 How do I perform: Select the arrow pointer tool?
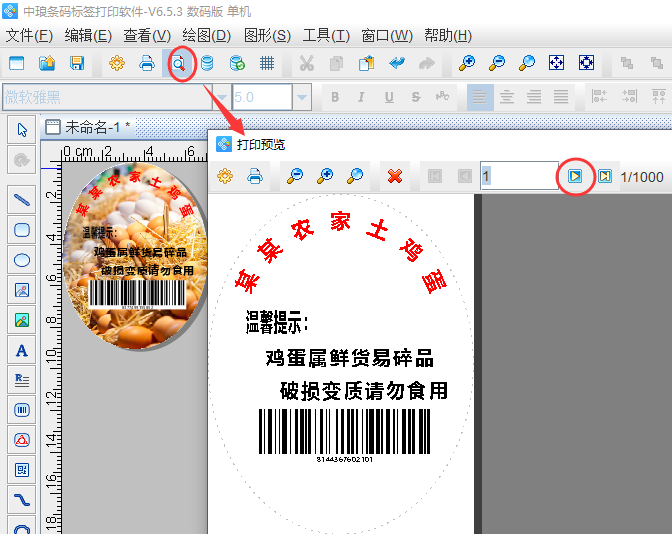[21, 129]
